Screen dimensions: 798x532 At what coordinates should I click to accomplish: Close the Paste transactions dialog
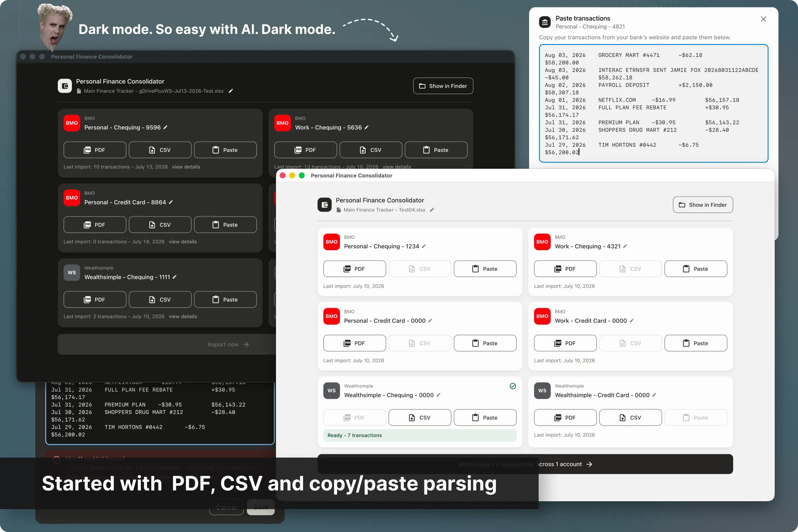(764, 19)
